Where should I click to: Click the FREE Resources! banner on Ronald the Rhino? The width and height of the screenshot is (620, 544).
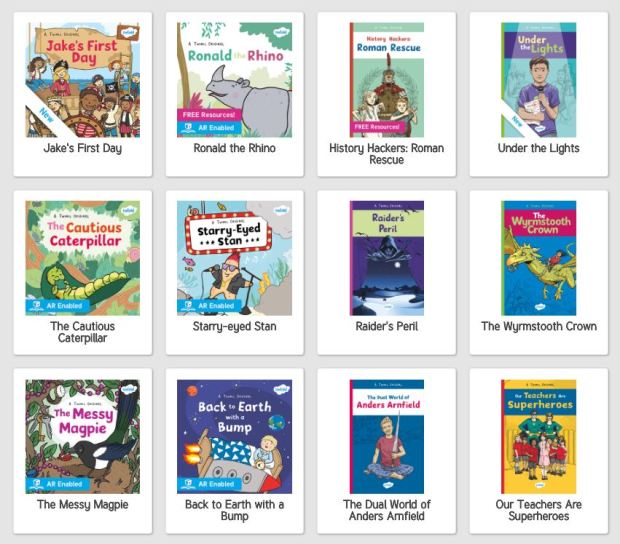209,115
